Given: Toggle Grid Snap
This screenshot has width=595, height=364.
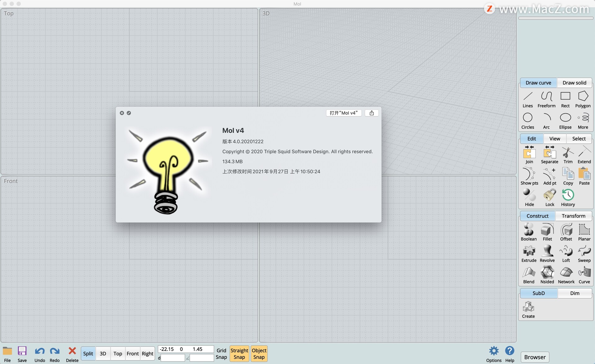Looking at the screenshot, I should [x=221, y=353].
